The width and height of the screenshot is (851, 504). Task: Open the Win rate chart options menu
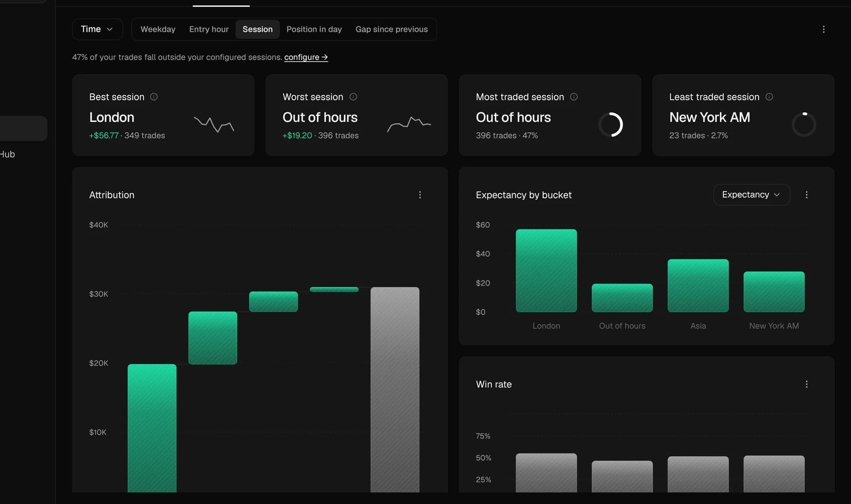(807, 384)
